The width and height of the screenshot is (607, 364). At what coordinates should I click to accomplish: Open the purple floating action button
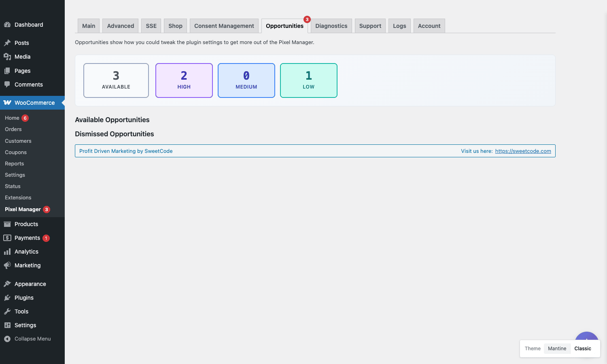tap(587, 336)
